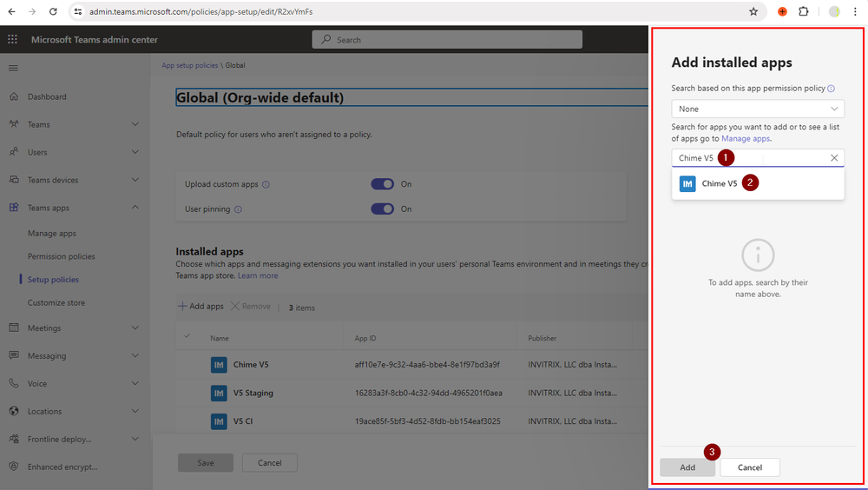Open the Manage apps link in panel

coord(745,139)
